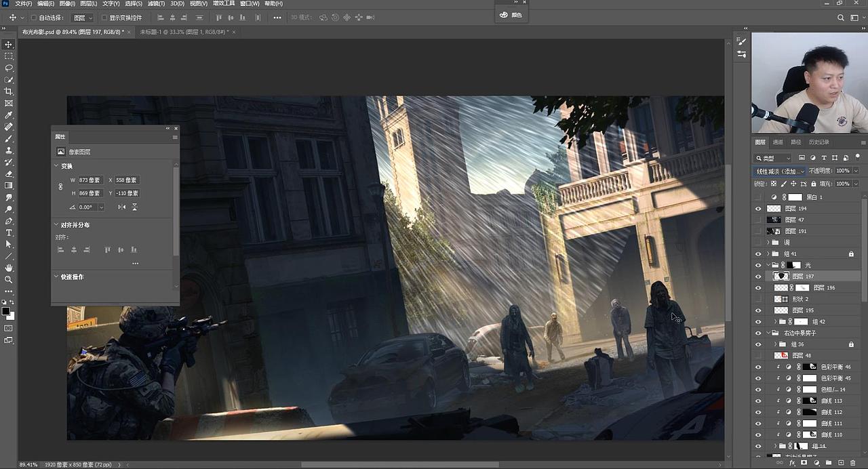Click the Add Layer Style fx icon
Viewport: 868px width, 469px height.
(792, 463)
